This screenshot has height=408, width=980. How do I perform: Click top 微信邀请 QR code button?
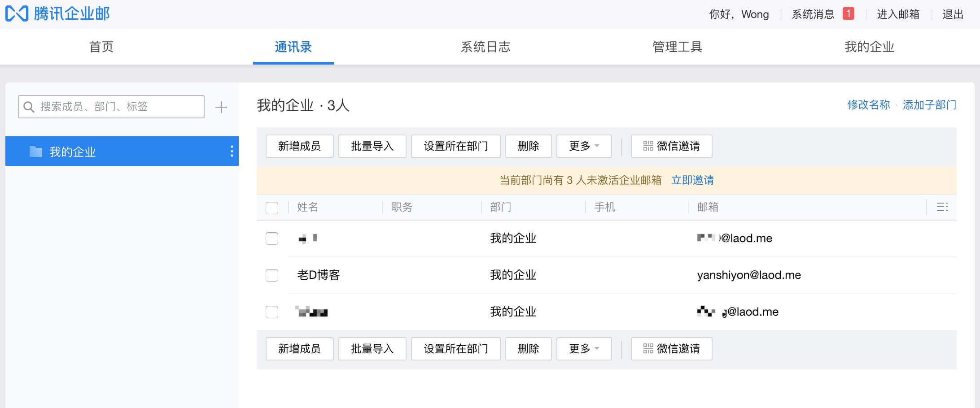tap(671, 146)
